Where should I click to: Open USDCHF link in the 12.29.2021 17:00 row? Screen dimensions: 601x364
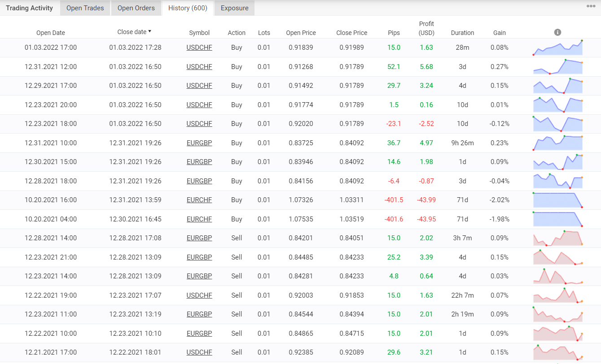click(199, 86)
